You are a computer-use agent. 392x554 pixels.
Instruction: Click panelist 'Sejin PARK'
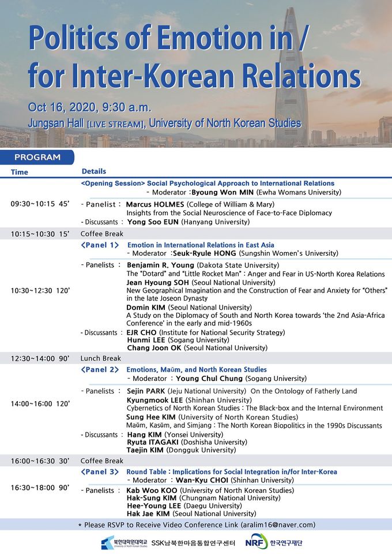pos(146,391)
